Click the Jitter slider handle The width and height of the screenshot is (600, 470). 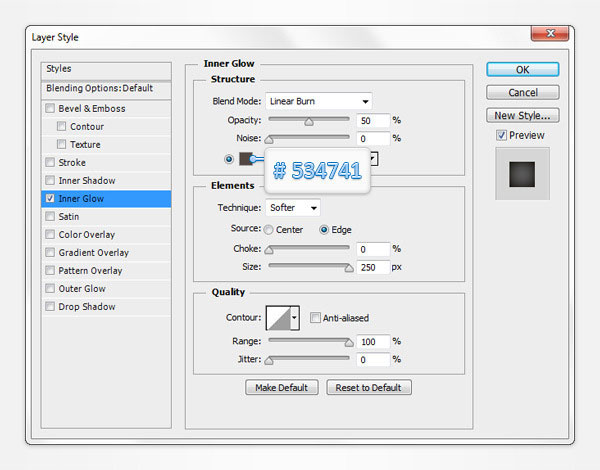269,361
